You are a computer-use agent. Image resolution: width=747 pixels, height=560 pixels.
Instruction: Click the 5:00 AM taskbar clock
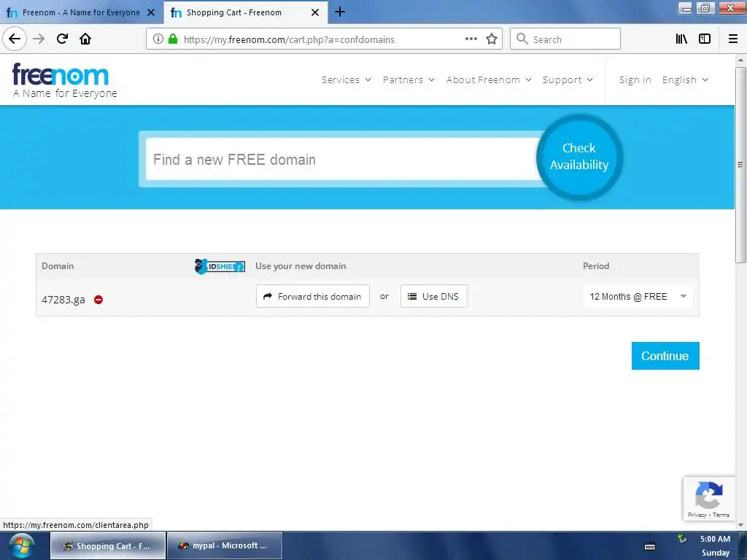click(x=715, y=539)
